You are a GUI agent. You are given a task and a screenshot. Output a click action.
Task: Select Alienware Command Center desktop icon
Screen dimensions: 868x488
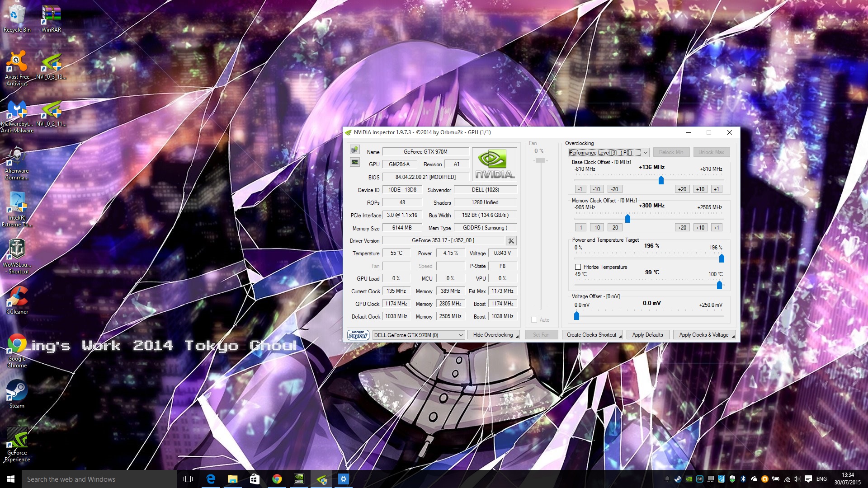[17, 163]
